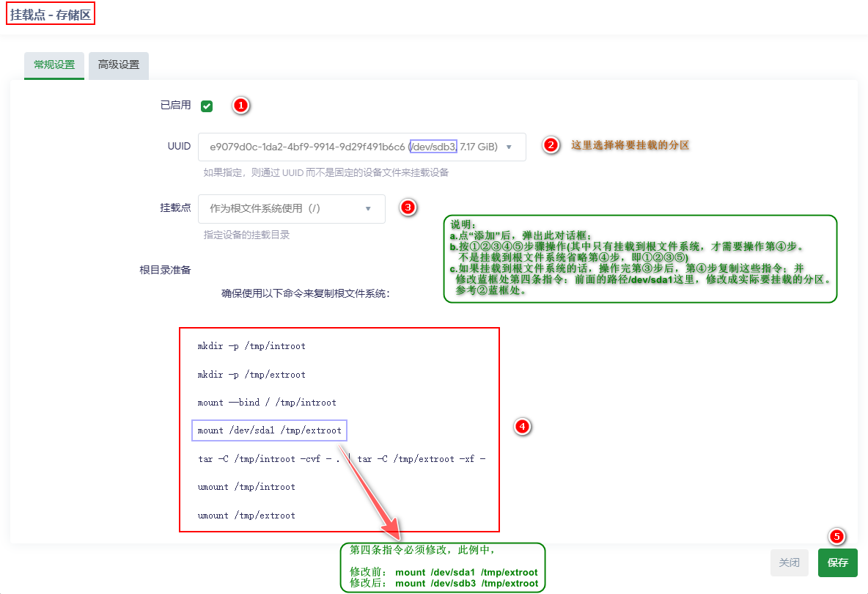Viewport: 868px width, 594px height.
Task: Click the red number 4 marker near commands
Action: (521, 426)
